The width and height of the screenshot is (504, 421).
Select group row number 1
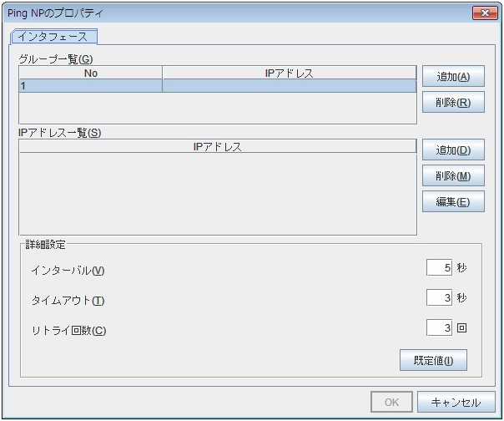click(90, 86)
